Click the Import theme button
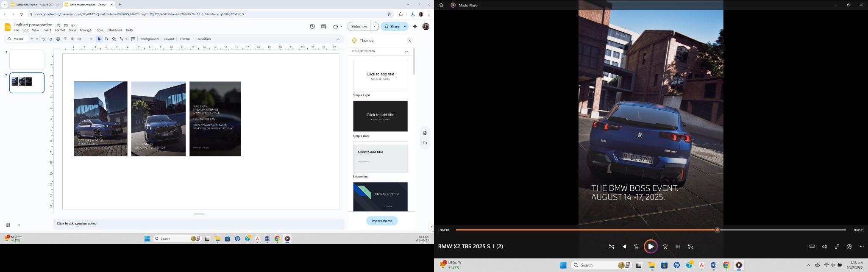 pos(382,221)
